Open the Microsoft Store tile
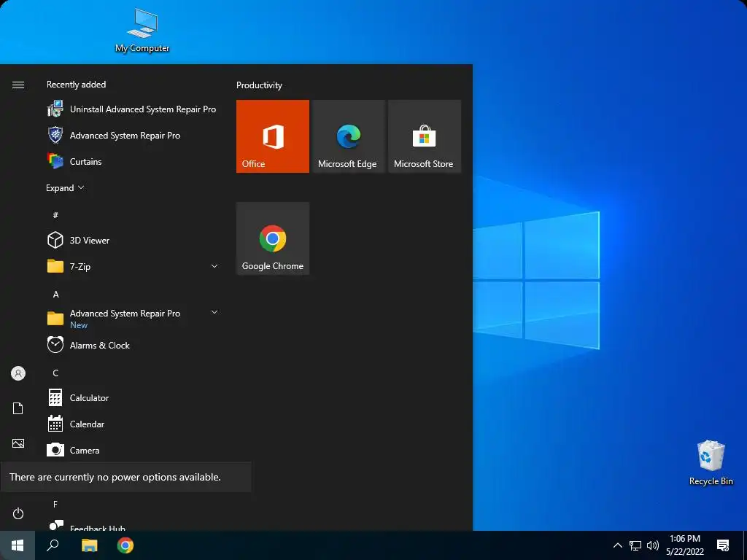The width and height of the screenshot is (747, 560). pyautogui.click(x=425, y=136)
